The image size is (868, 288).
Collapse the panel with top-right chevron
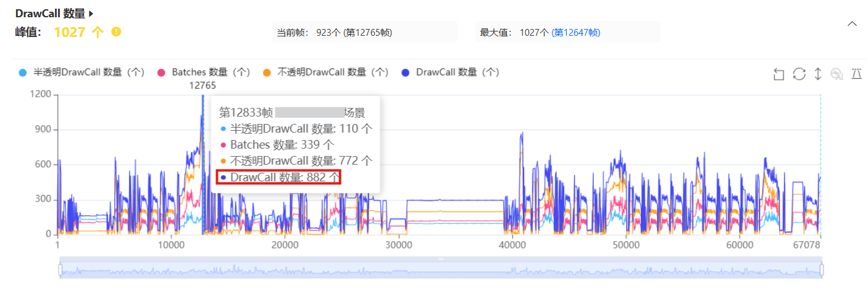tap(853, 23)
